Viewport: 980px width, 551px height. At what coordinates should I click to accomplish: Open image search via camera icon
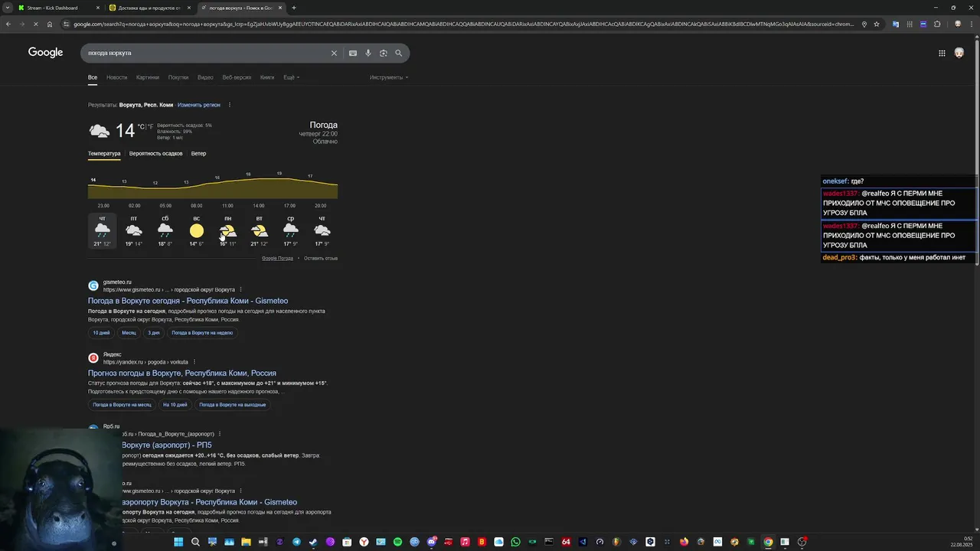(384, 53)
